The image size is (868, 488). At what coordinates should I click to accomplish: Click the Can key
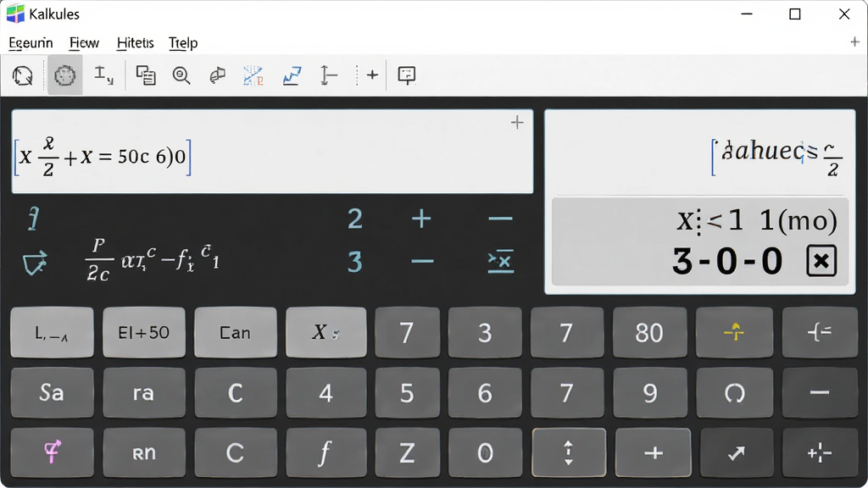tap(236, 332)
